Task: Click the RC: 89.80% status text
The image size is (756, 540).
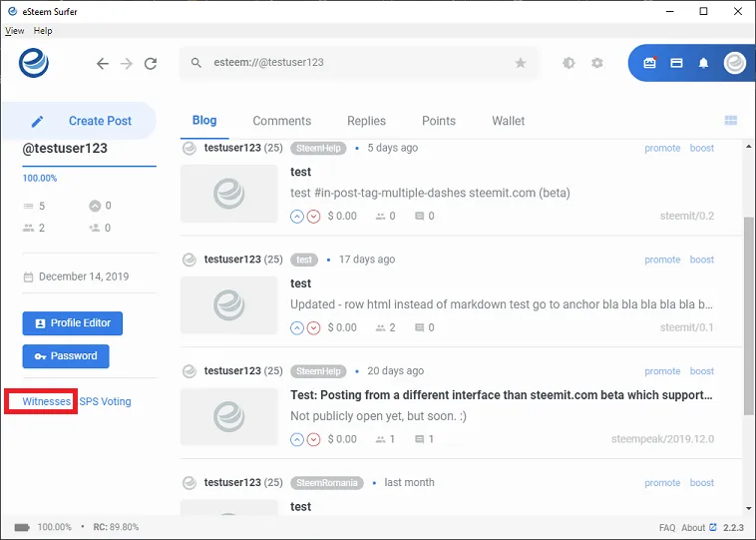Action: pyautogui.click(x=116, y=527)
